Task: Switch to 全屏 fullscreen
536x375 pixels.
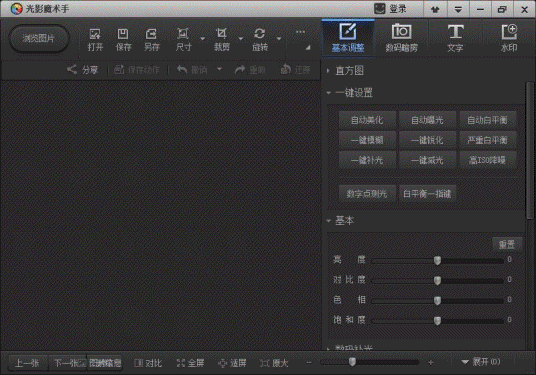Action: (x=190, y=363)
